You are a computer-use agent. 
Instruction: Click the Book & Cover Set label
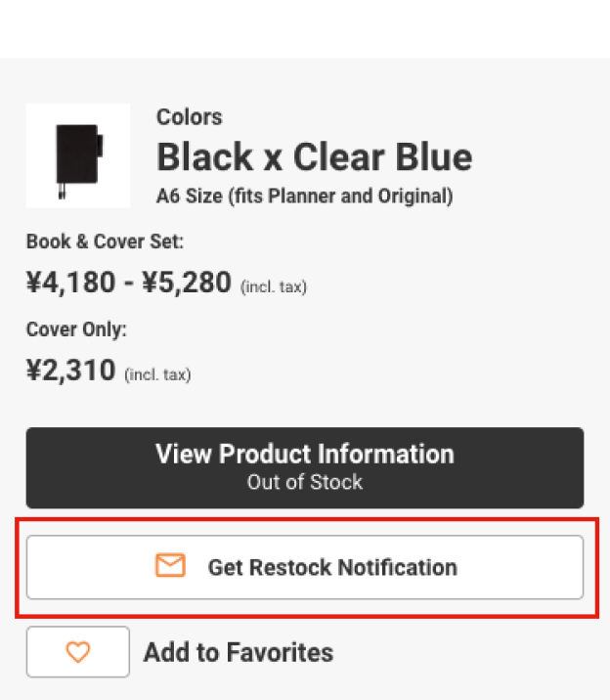click(x=105, y=241)
